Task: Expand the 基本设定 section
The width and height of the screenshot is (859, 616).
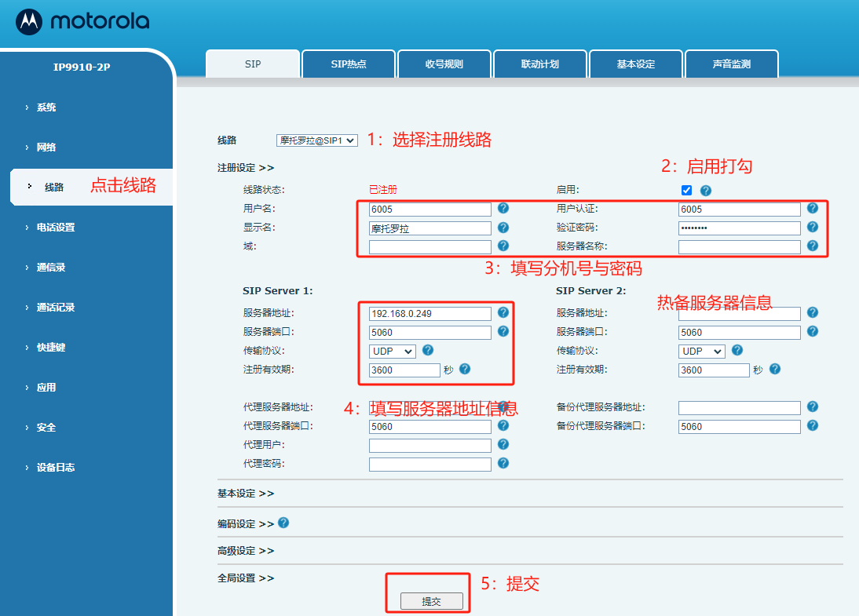Action: 246,494
